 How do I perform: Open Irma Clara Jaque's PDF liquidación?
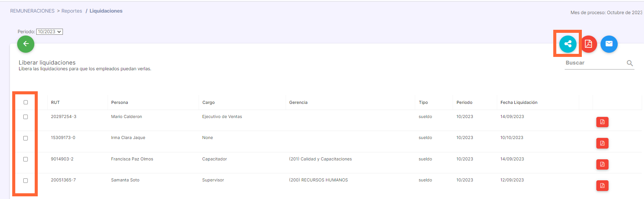(602, 143)
